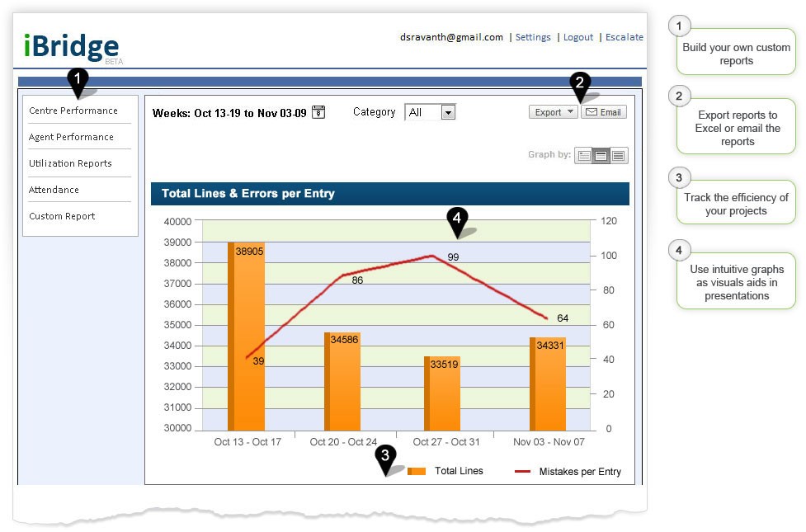Image resolution: width=806 pixels, height=532 pixels.
Task: Open Agent Performance report
Action: click(71, 137)
